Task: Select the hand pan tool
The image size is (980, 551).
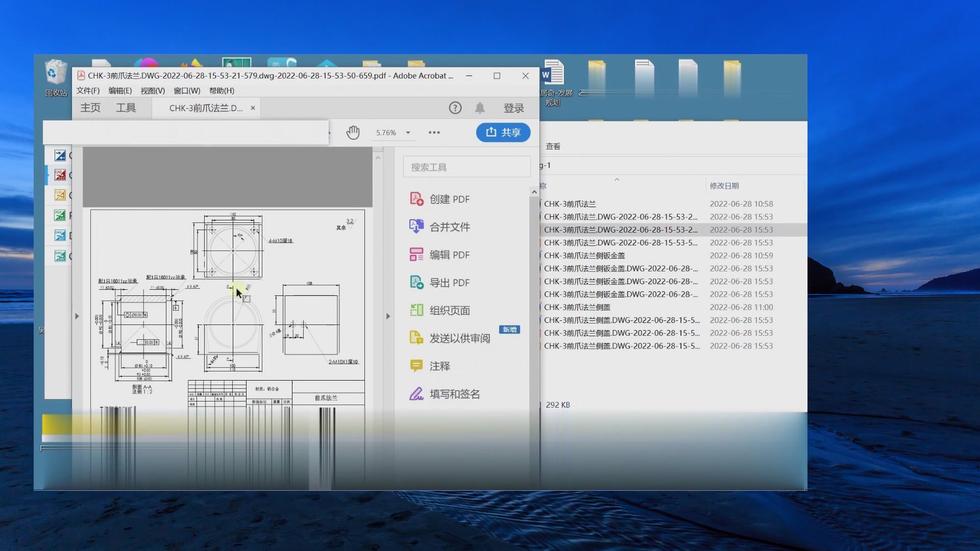Action: pyautogui.click(x=353, y=133)
